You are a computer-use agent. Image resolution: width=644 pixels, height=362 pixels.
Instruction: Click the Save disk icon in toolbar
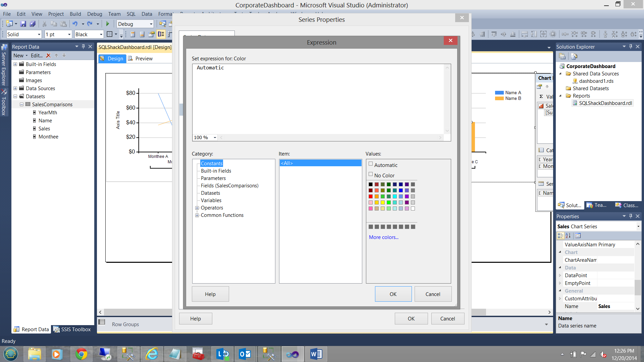tap(23, 24)
